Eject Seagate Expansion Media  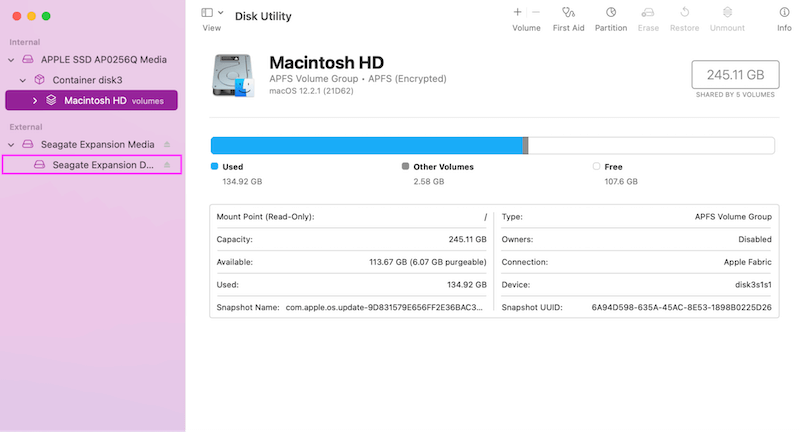(x=167, y=144)
